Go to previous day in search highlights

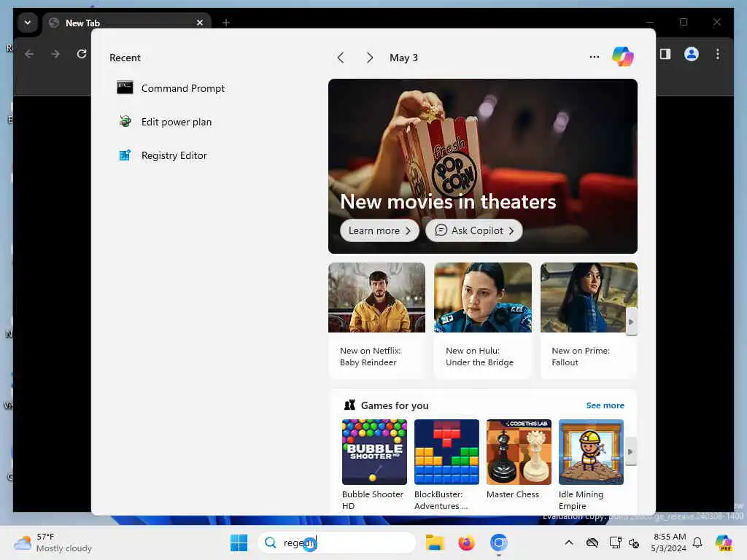coord(340,58)
